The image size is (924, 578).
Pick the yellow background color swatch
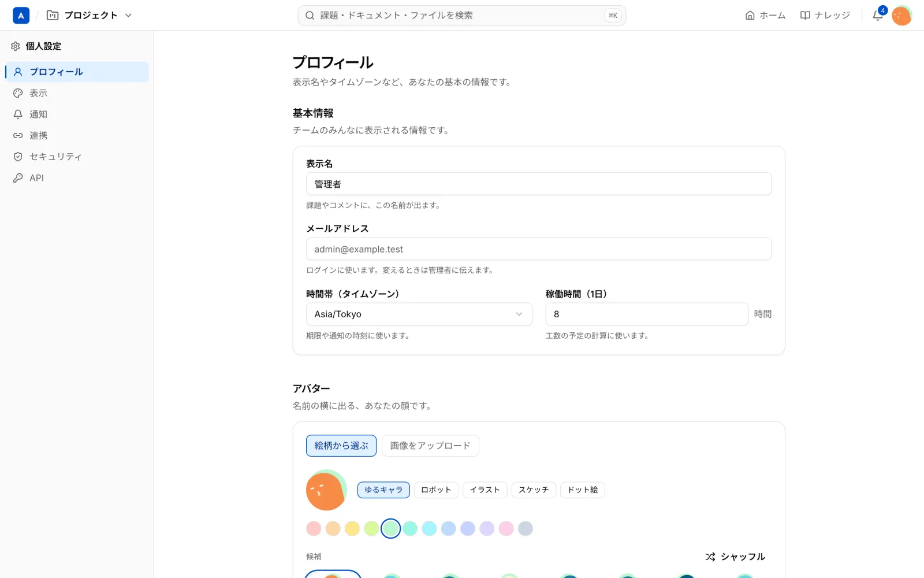352,528
